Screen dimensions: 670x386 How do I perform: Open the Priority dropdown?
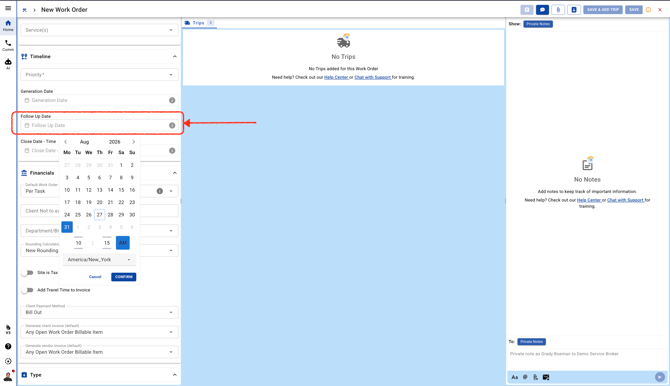click(x=100, y=75)
